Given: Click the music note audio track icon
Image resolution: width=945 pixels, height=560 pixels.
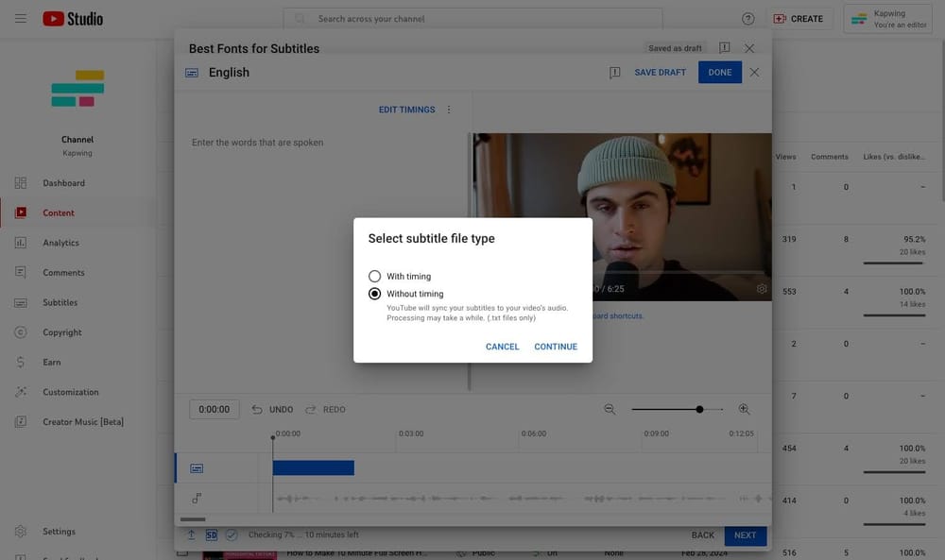Looking at the screenshot, I should click(197, 498).
